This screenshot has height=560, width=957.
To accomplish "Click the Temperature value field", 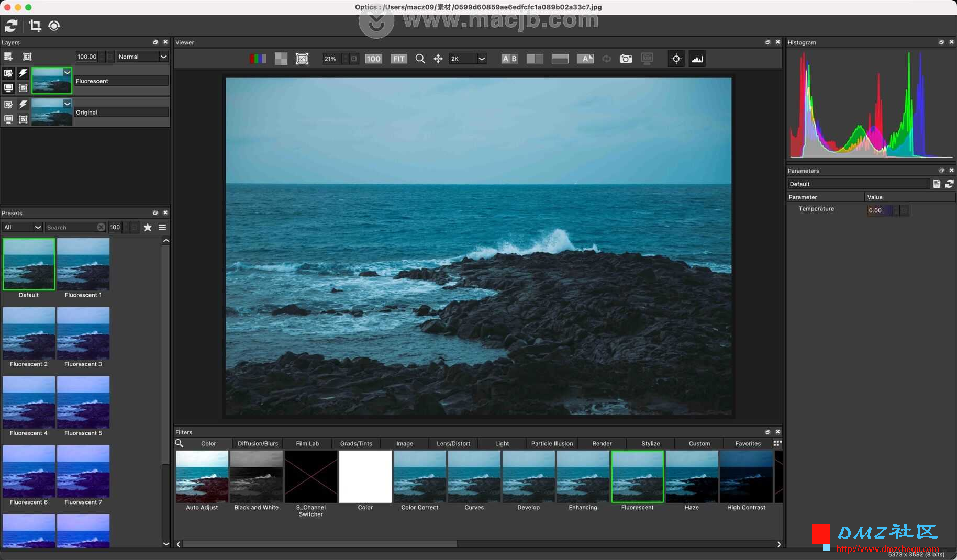I will pyautogui.click(x=879, y=210).
